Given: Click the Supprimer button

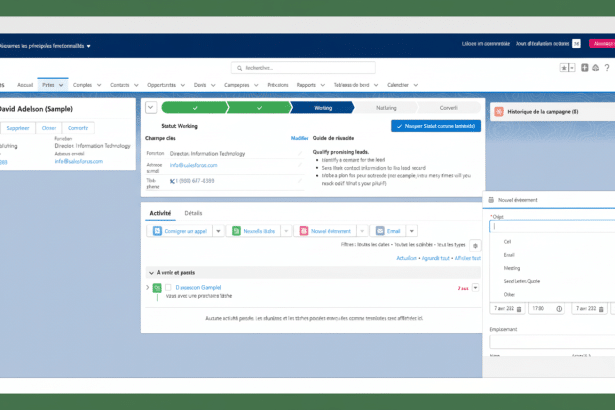Looking at the screenshot, I should pos(18,128).
